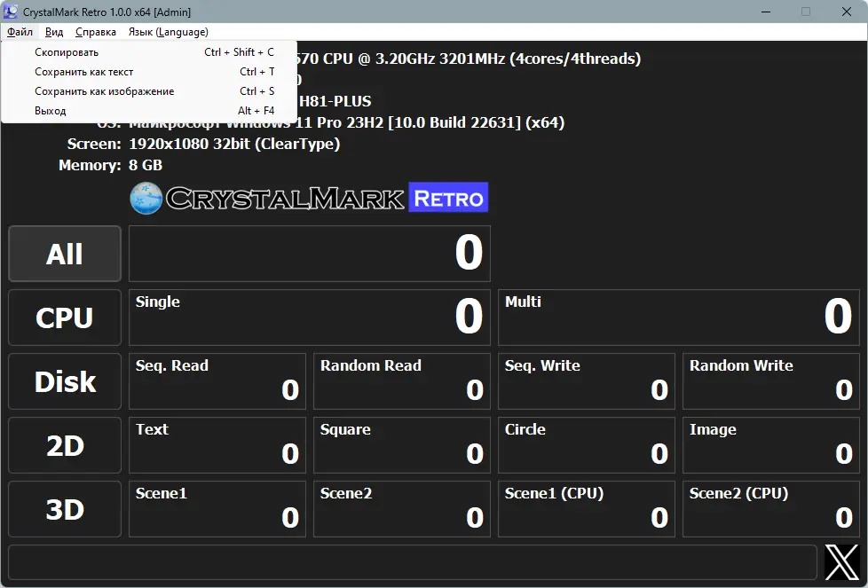Click the 2D Text score box

[217, 445]
